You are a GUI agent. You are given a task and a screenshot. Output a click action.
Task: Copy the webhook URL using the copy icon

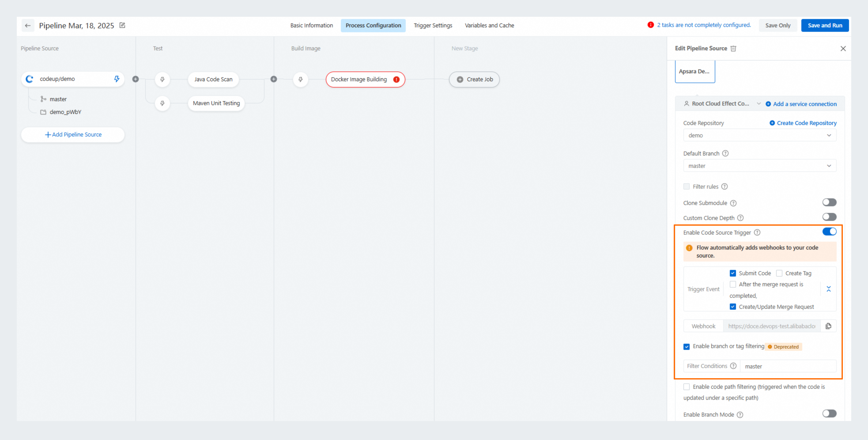point(828,326)
